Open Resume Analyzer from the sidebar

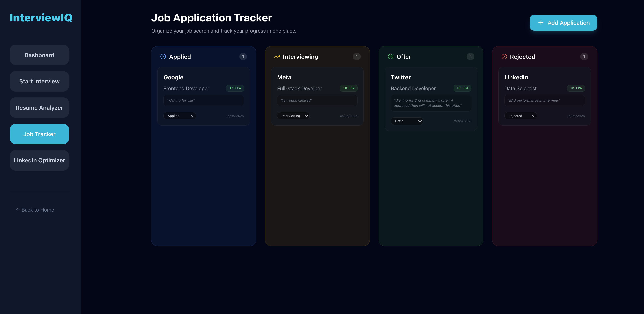point(39,108)
